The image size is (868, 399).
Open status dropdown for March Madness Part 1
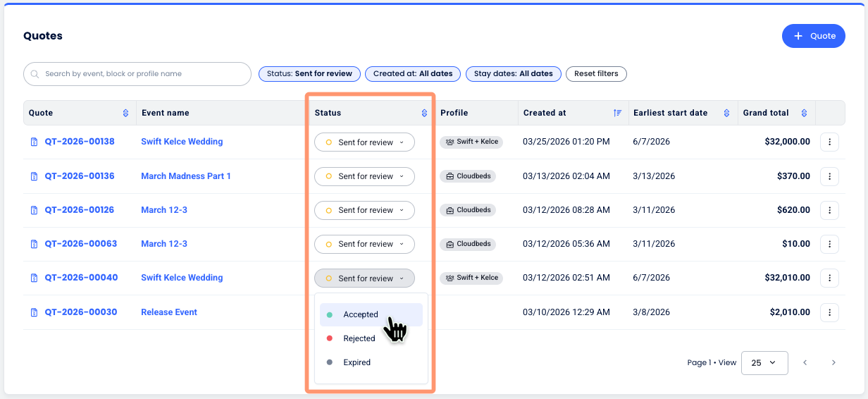point(364,176)
